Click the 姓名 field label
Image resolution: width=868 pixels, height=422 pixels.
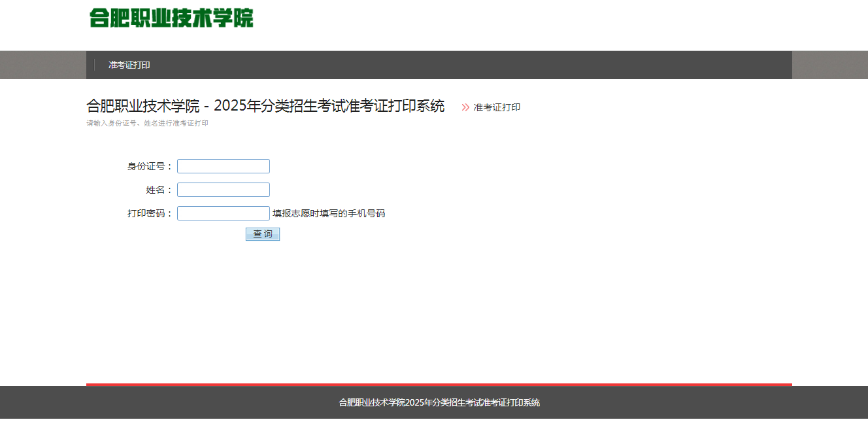pos(159,190)
